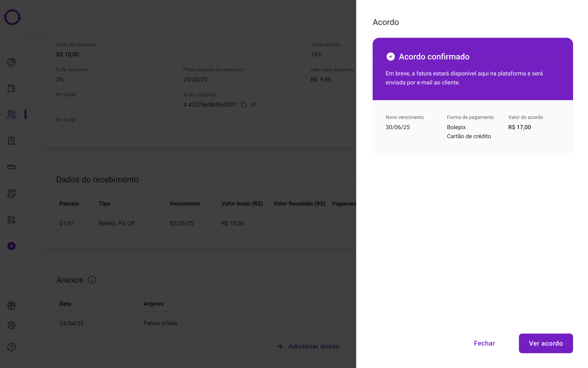Toggle charge ID visibility eye icon

(x=253, y=105)
